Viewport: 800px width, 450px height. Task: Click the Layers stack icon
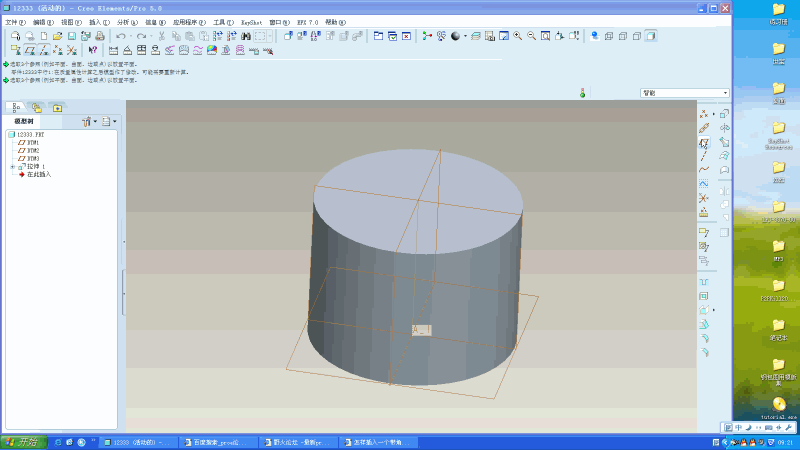click(476, 36)
